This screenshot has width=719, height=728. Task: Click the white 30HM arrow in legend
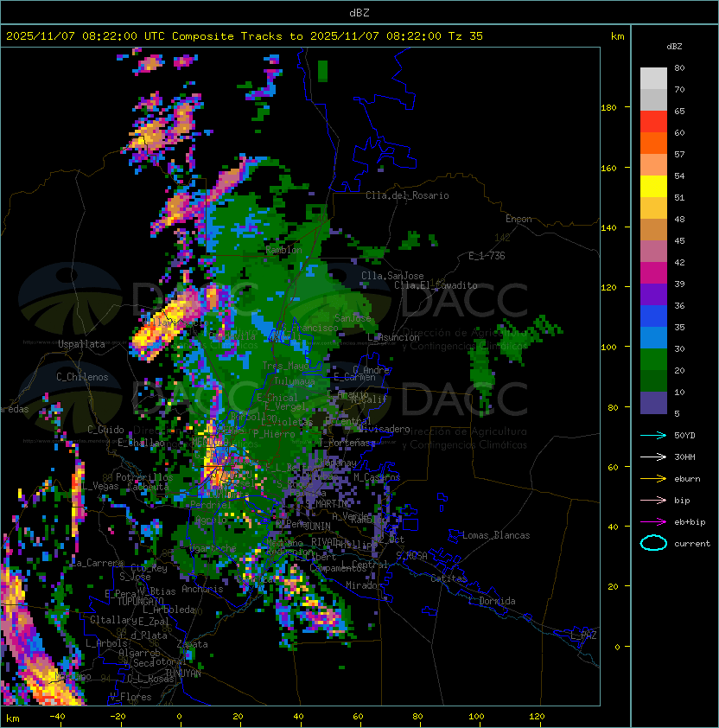click(653, 457)
